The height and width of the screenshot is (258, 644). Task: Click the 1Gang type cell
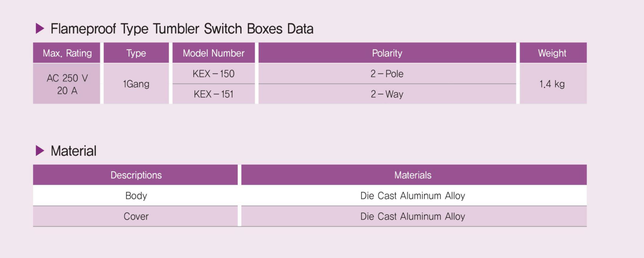[136, 84]
